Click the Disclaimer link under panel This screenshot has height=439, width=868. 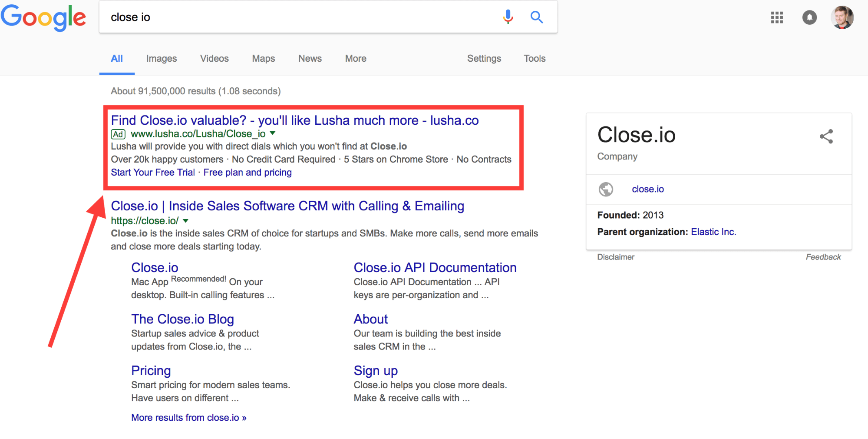tap(616, 257)
